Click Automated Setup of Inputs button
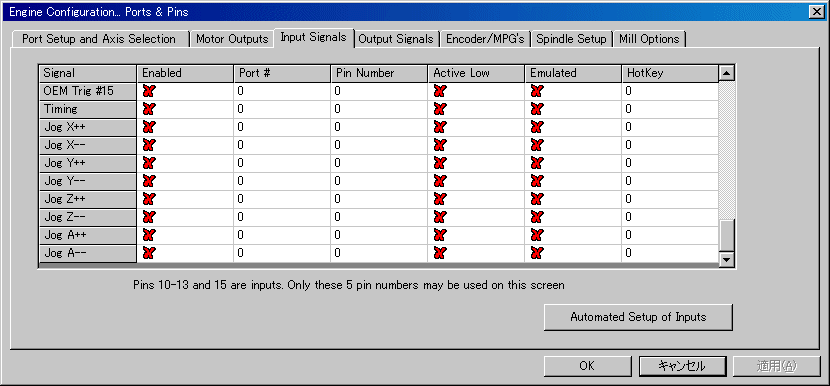 [x=638, y=317]
